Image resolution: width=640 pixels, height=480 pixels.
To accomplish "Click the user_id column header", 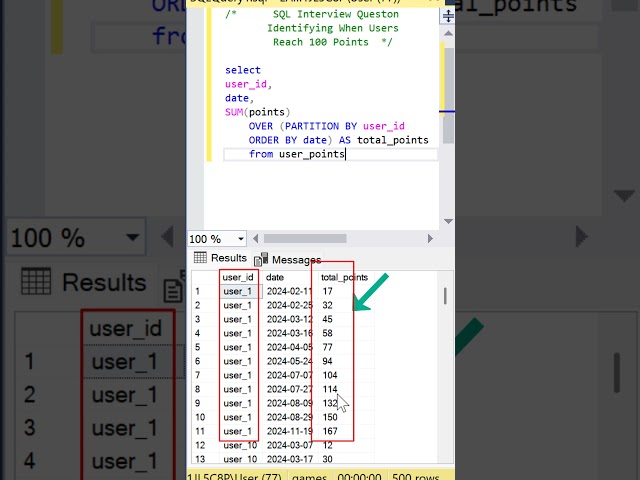I will click(x=238, y=278).
